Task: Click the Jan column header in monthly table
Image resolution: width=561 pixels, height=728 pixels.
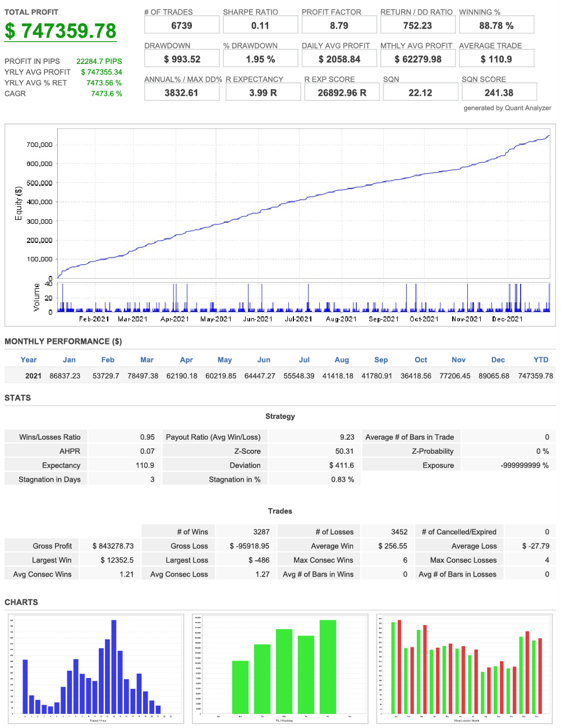Action: click(x=69, y=360)
